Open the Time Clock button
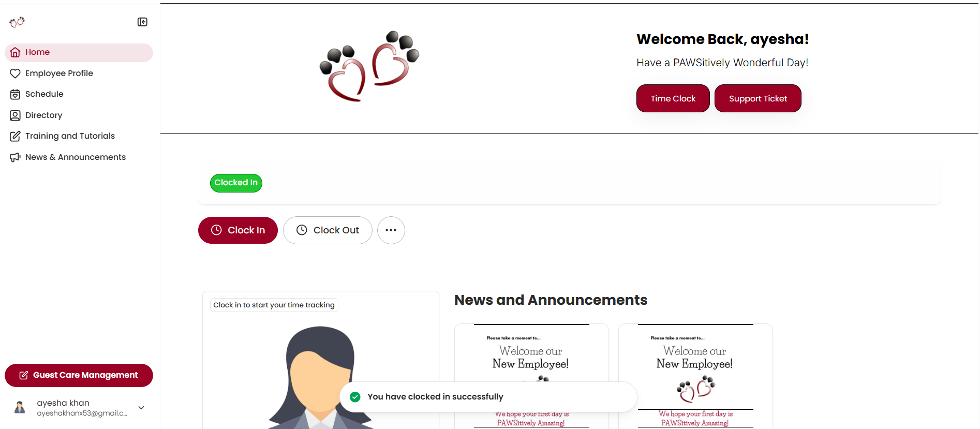The width and height of the screenshot is (980, 429). [673, 98]
